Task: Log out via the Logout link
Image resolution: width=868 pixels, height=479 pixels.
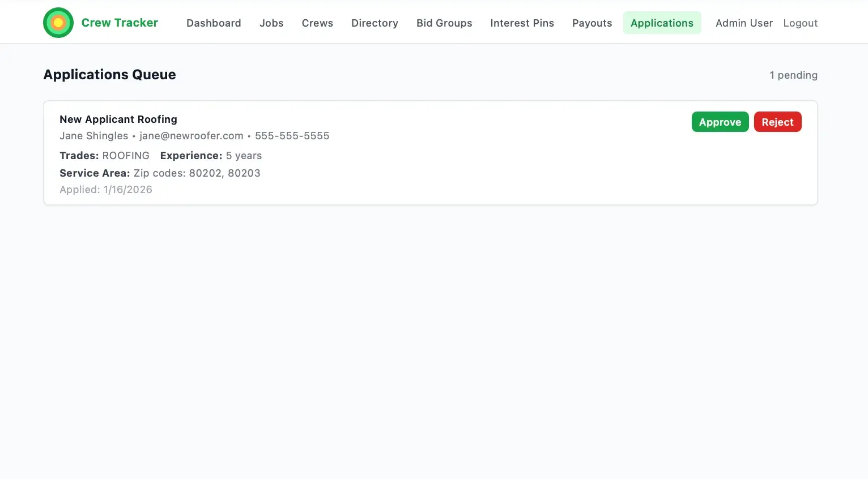Action: pos(800,23)
